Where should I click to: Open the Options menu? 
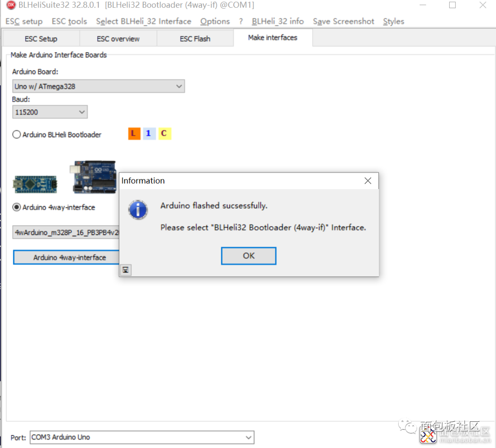215,21
